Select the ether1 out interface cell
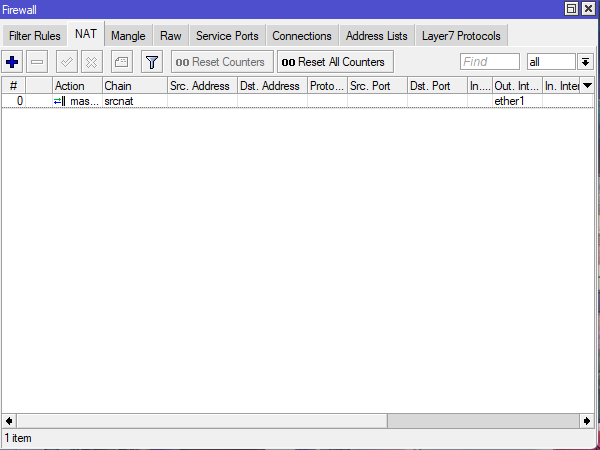The width and height of the screenshot is (600, 450). (517, 101)
